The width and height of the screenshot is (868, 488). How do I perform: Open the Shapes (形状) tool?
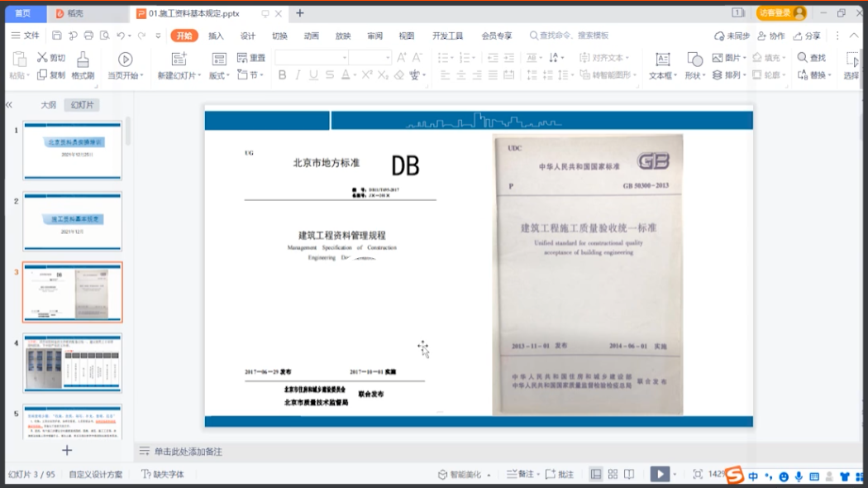pos(695,60)
